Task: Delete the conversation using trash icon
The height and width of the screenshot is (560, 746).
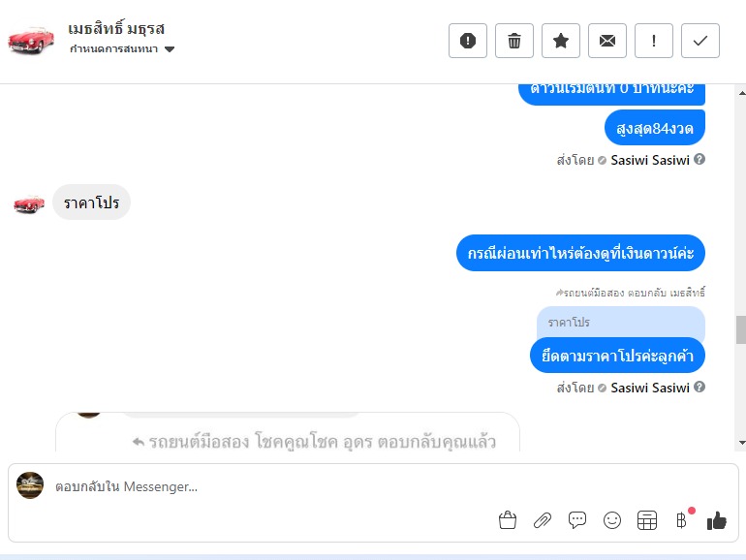Action: tap(514, 41)
